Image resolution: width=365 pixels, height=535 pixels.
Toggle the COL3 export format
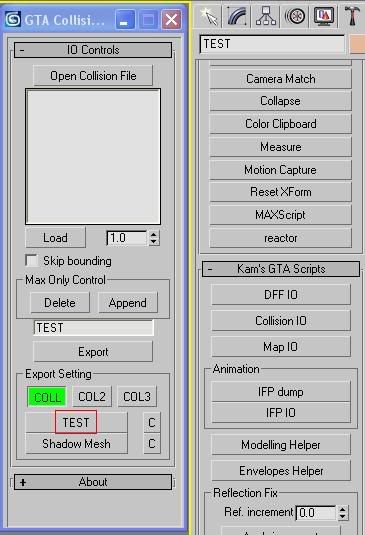(137, 396)
